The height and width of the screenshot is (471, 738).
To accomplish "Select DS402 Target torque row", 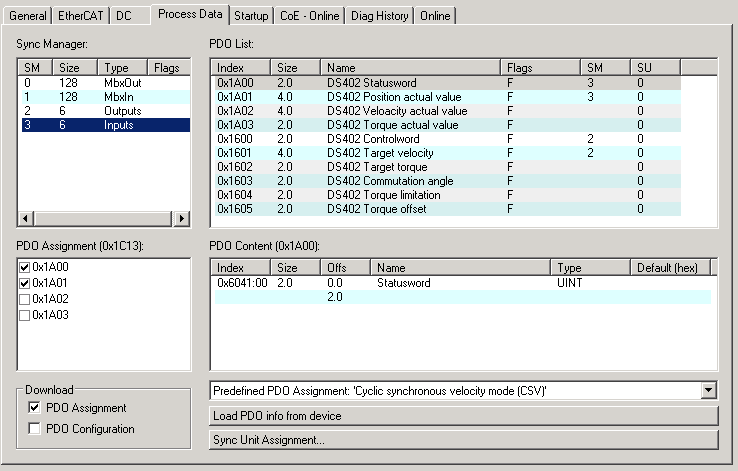I will (x=448, y=167).
